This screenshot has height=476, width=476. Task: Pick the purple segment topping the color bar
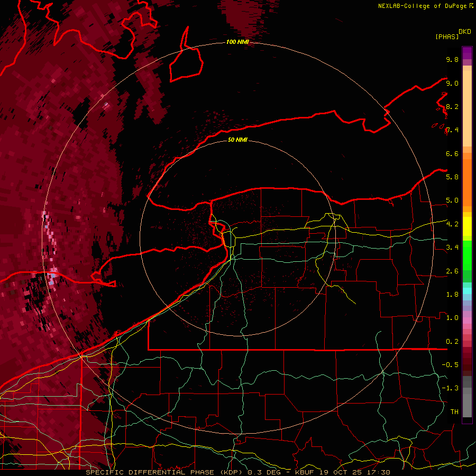point(467,53)
